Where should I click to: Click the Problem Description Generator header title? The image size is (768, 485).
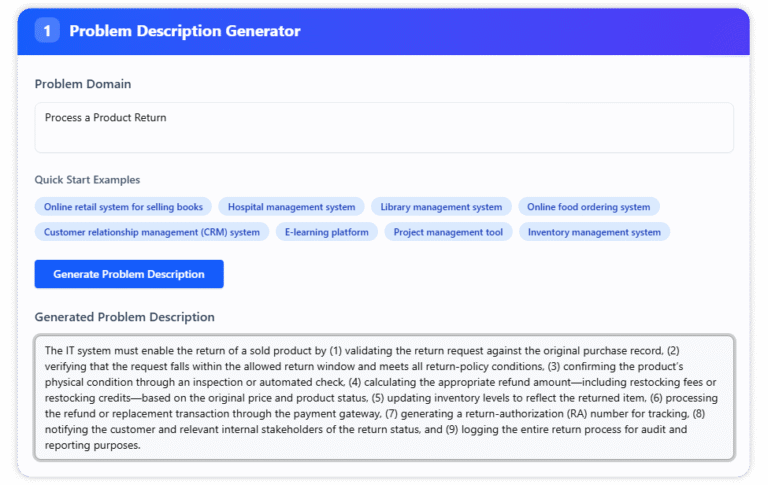tap(184, 31)
